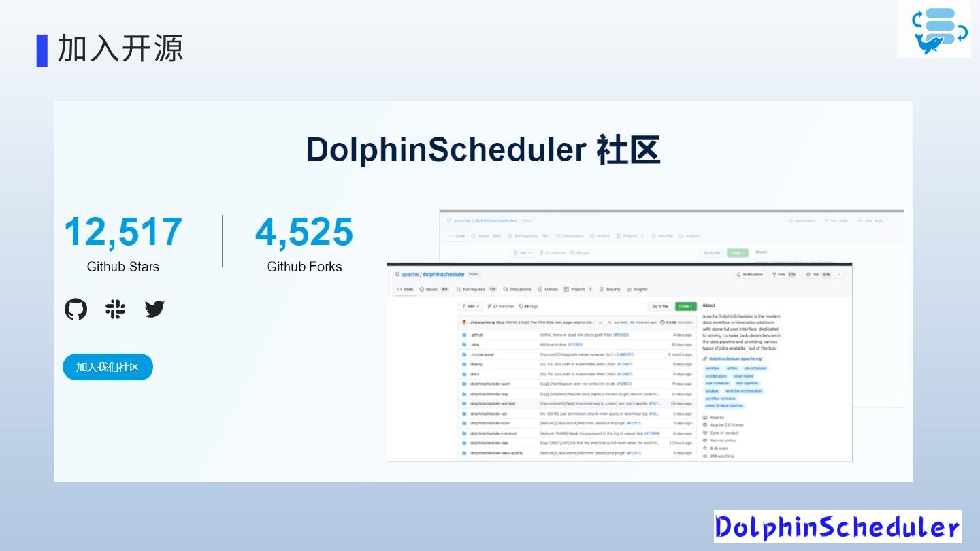Open the dolphinscheduler-common folder icon

pyautogui.click(x=464, y=433)
